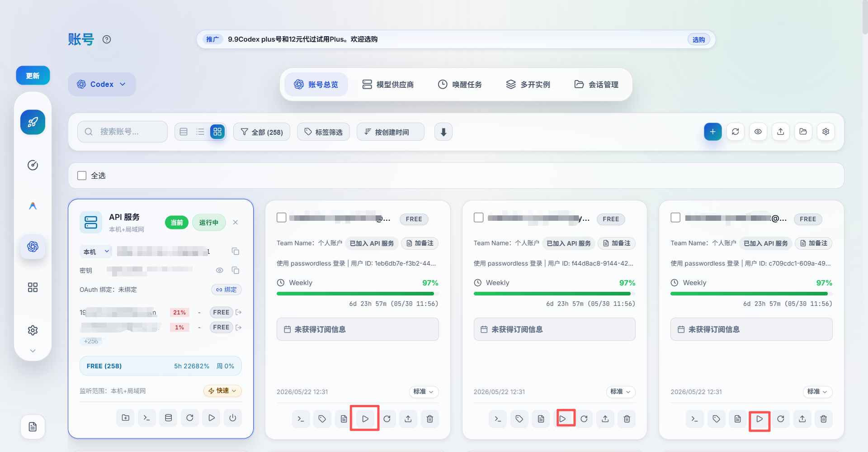This screenshot has height=452, width=868.
Task: Open the gear settings icon in top toolbar
Action: pyautogui.click(x=826, y=132)
